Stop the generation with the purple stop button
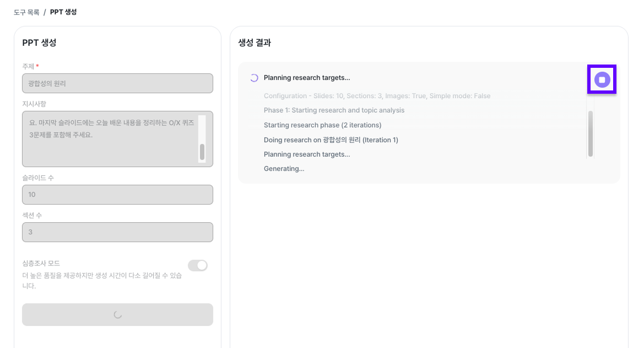Viewport: 644px width, 348px height. click(602, 79)
